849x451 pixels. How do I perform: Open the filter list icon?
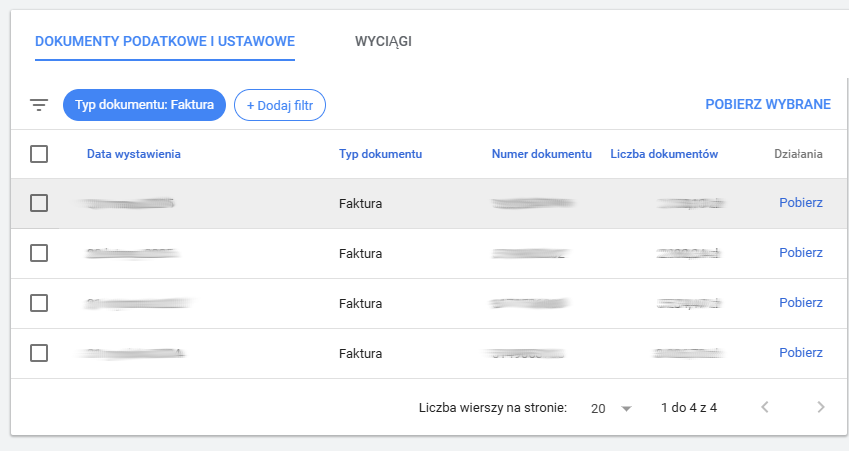coord(39,105)
